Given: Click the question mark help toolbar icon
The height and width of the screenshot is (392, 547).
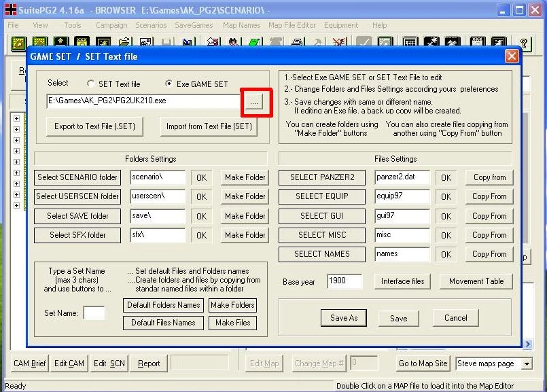Looking at the screenshot, I should tap(523, 43).
